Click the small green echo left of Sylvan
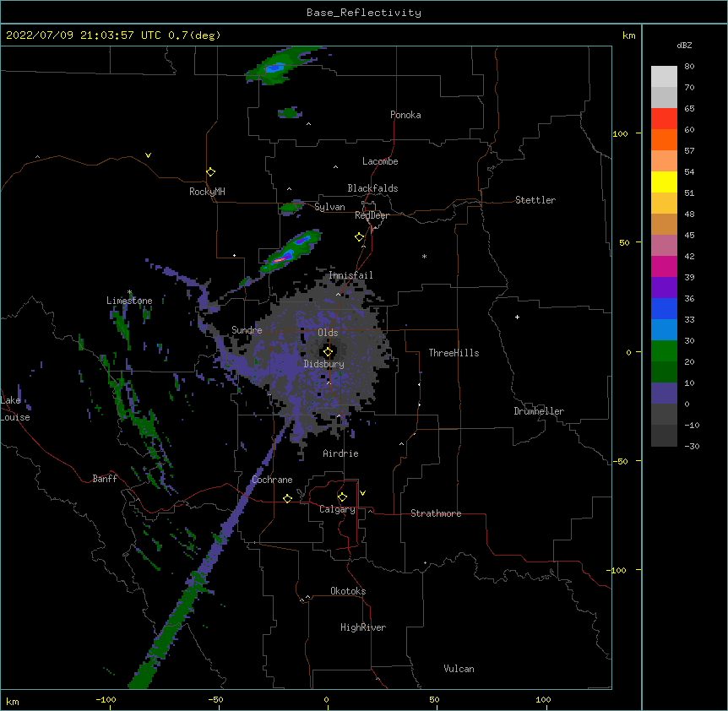This screenshot has height=711, width=728. pos(291,208)
